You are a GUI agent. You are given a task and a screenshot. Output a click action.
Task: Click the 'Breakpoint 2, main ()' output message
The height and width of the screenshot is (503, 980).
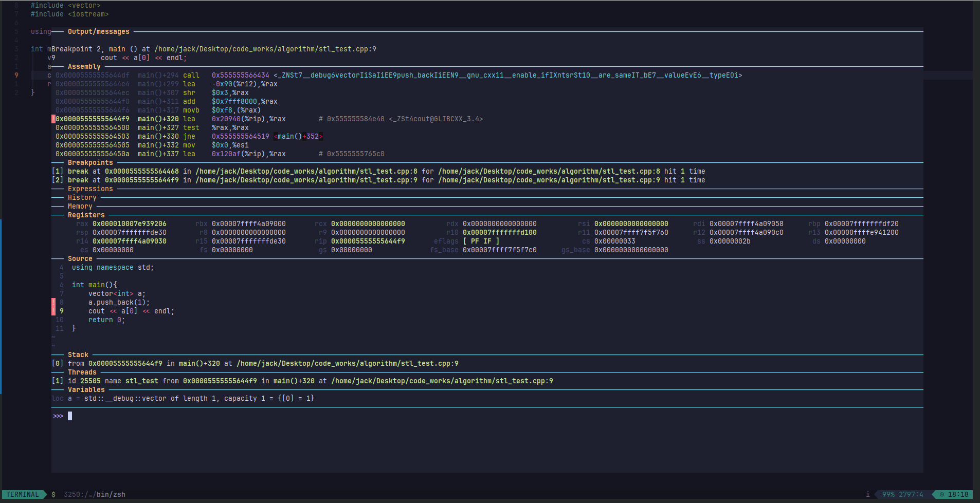[214, 49]
